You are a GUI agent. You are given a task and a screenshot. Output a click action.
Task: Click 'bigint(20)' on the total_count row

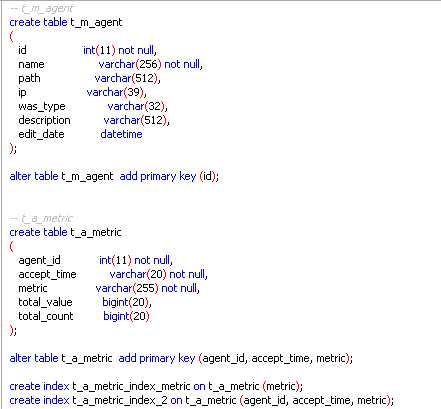[x=126, y=316]
